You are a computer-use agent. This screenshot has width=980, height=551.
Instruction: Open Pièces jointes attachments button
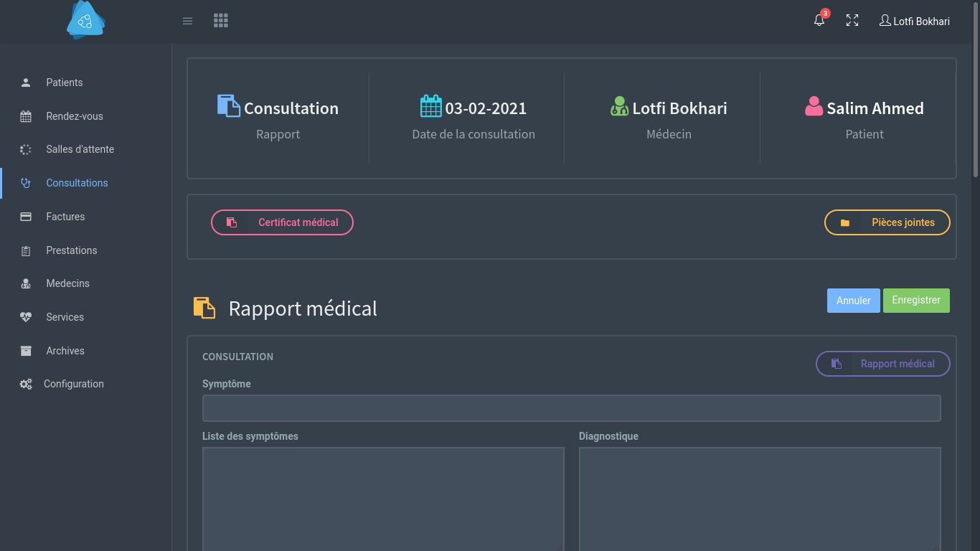(x=887, y=222)
